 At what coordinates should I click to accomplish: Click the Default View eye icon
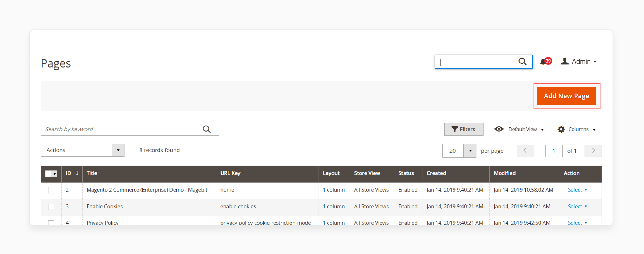coord(499,129)
